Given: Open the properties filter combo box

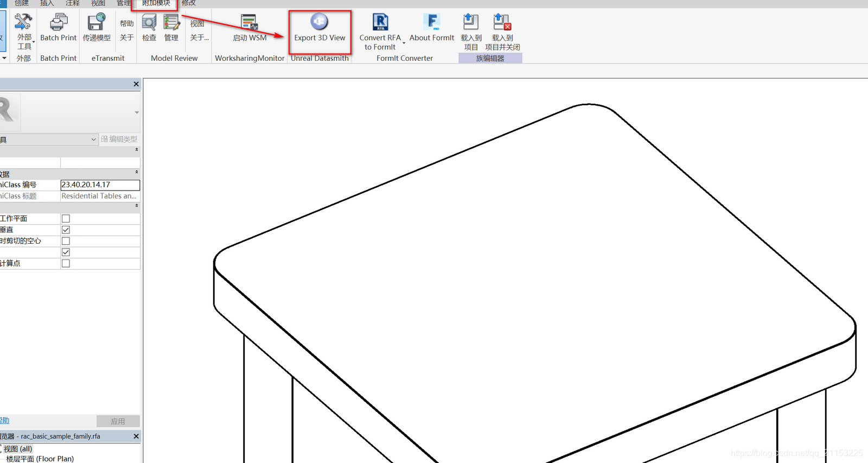Looking at the screenshot, I should [x=49, y=139].
